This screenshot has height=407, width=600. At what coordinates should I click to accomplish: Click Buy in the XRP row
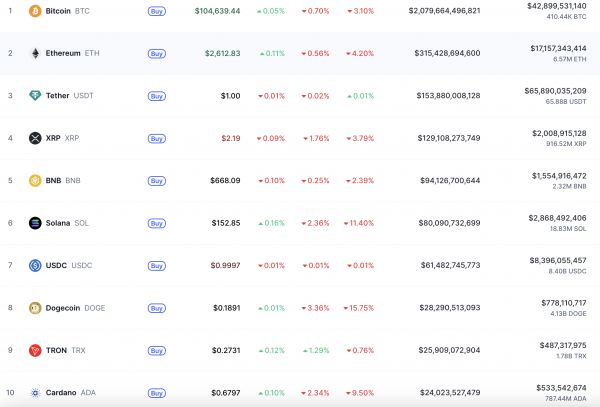[157, 138]
